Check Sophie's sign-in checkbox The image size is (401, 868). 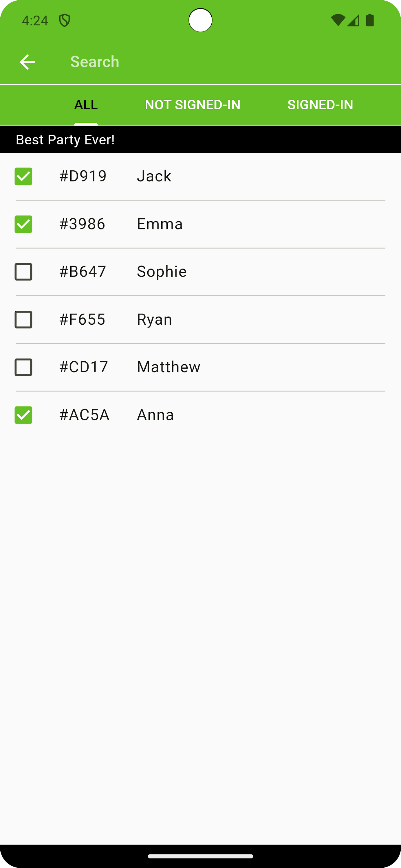[23, 272]
